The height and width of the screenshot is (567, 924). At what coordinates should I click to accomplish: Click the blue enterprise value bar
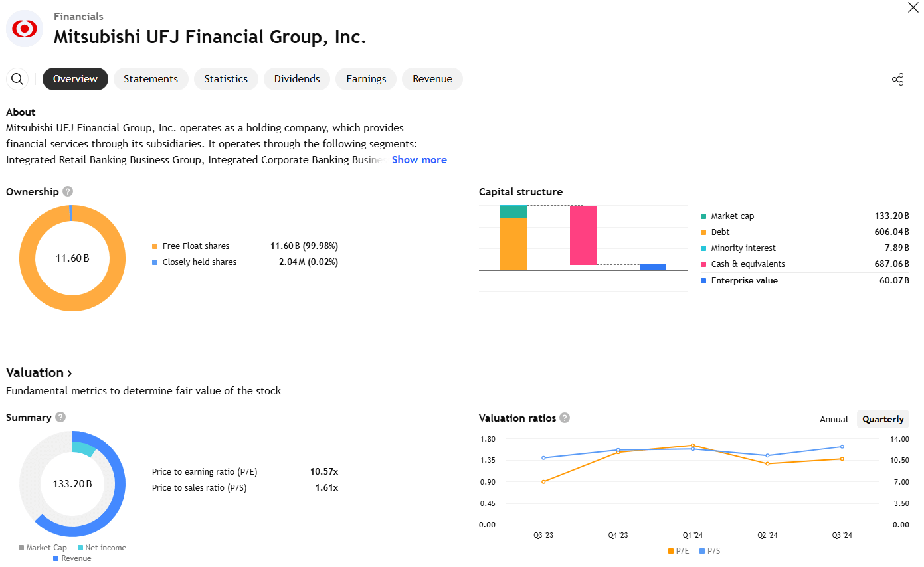[x=653, y=267]
